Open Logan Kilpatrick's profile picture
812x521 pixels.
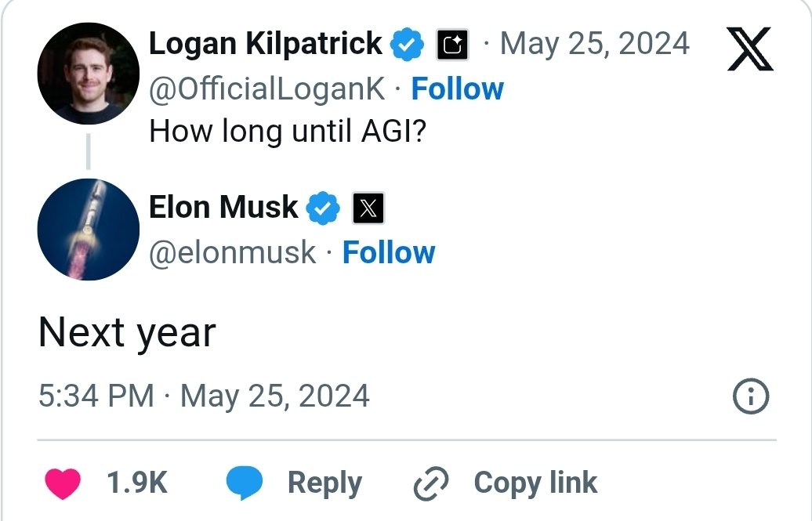[88, 73]
